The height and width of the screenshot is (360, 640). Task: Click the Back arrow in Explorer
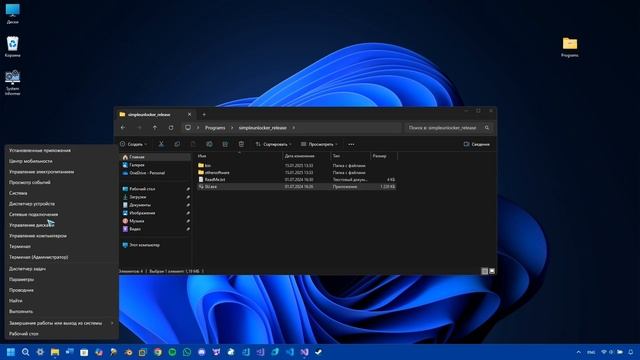[123, 128]
